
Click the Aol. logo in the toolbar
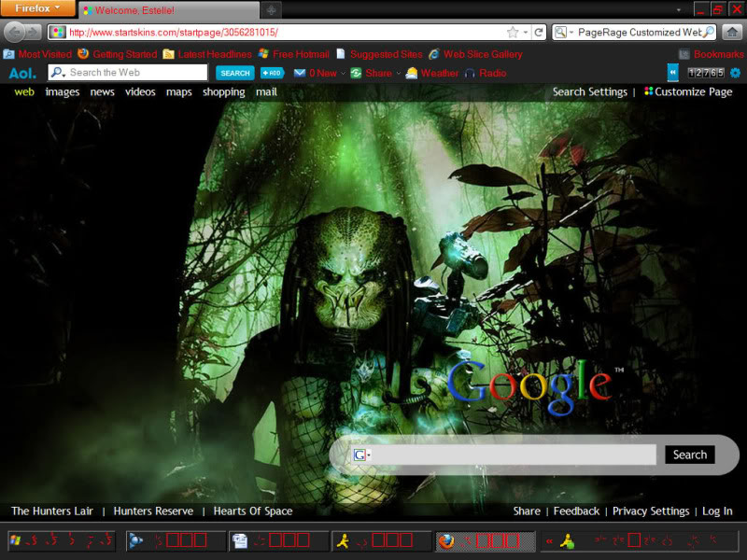click(22, 74)
